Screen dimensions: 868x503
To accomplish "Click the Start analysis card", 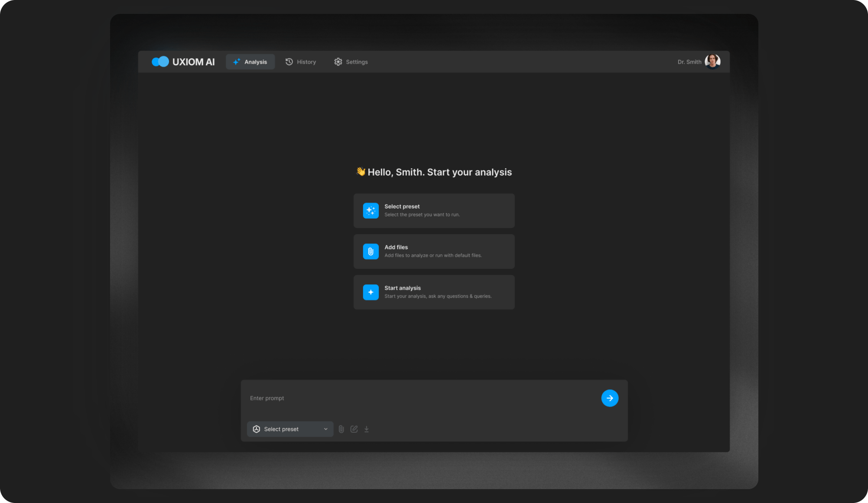I will pyautogui.click(x=434, y=292).
